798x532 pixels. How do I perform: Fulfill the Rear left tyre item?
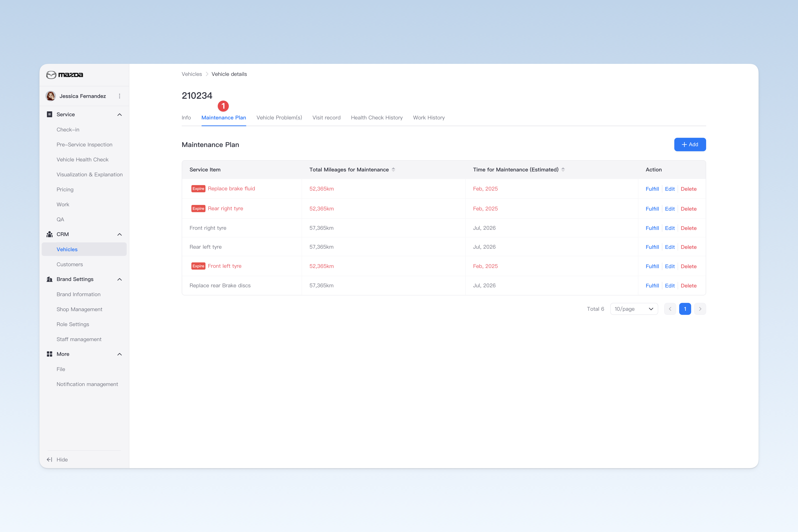(652, 247)
